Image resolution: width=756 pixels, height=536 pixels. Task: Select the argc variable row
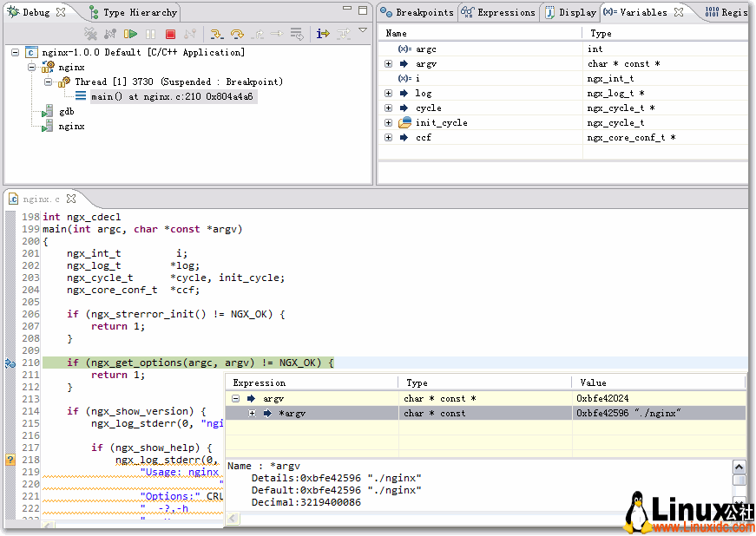(x=563, y=49)
